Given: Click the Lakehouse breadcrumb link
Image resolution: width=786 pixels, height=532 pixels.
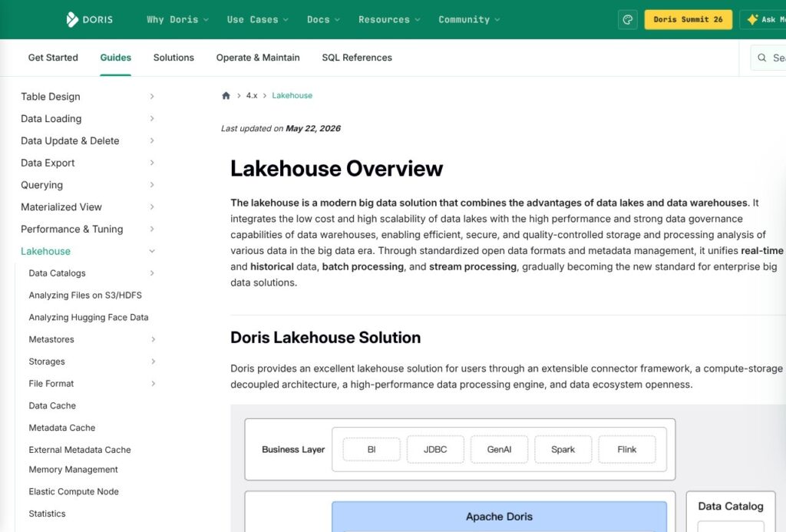Looking at the screenshot, I should (292, 95).
